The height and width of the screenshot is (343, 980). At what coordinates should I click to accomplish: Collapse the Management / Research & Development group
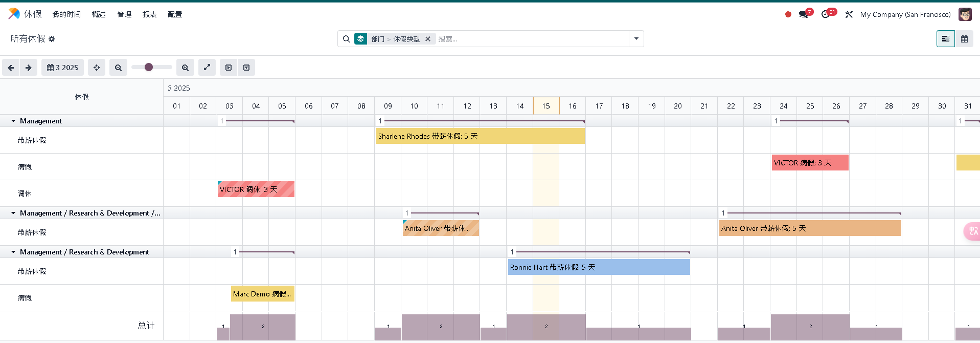tap(13, 252)
